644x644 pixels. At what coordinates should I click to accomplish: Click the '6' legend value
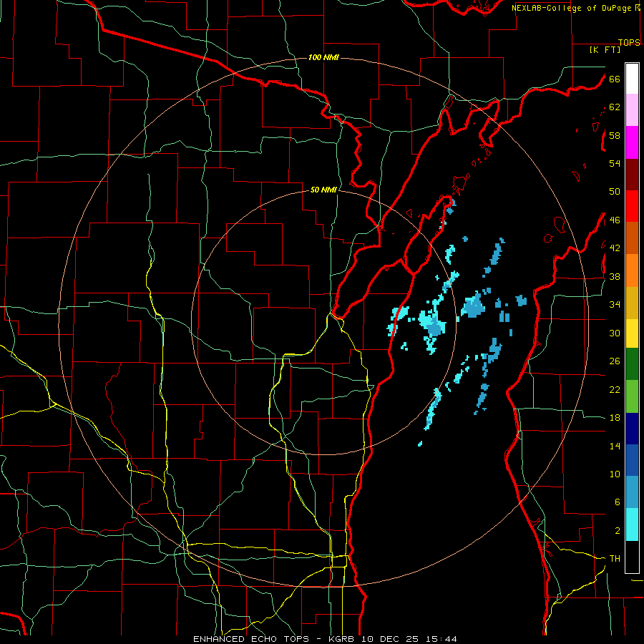[617, 502]
